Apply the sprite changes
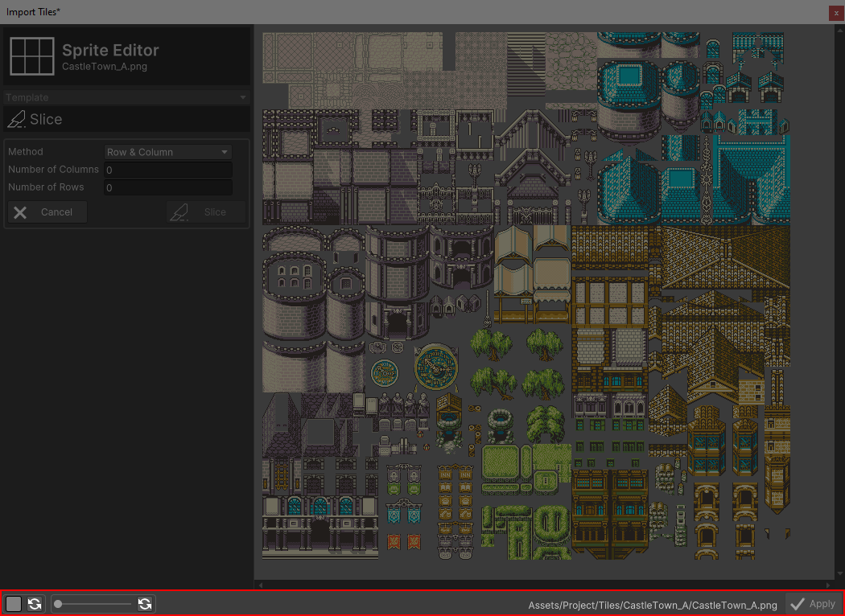The height and width of the screenshot is (616, 845). [x=813, y=604]
